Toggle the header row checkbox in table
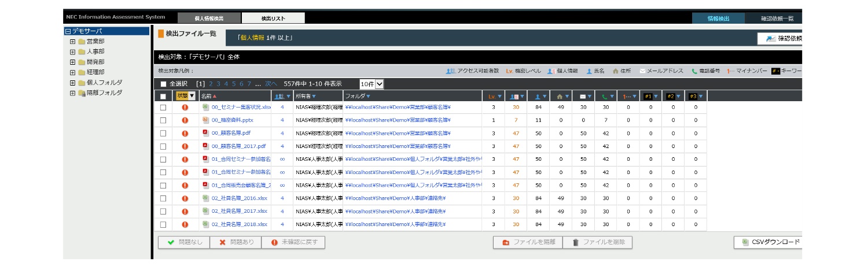This screenshot has width=868, height=266. click(x=163, y=97)
